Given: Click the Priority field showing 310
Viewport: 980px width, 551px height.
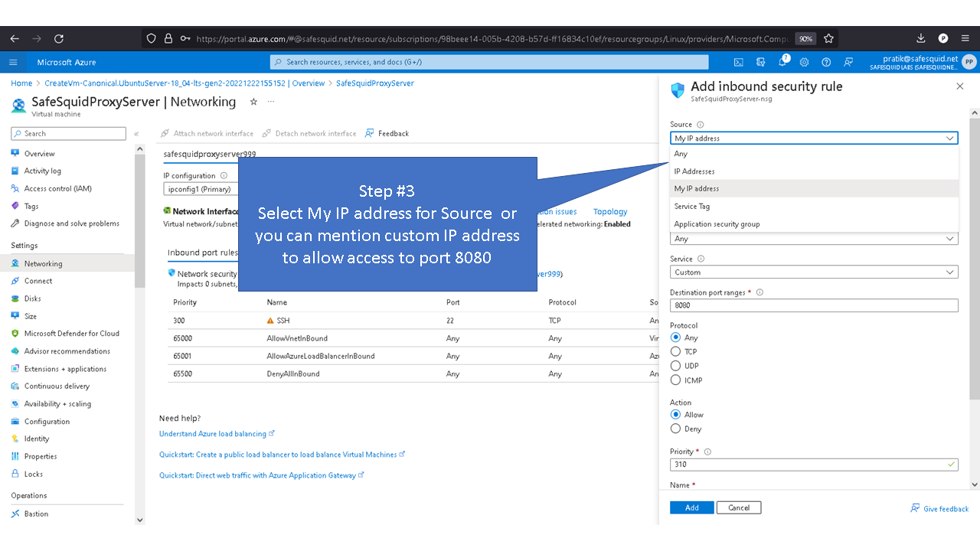Looking at the screenshot, I should [x=814, y=465].
